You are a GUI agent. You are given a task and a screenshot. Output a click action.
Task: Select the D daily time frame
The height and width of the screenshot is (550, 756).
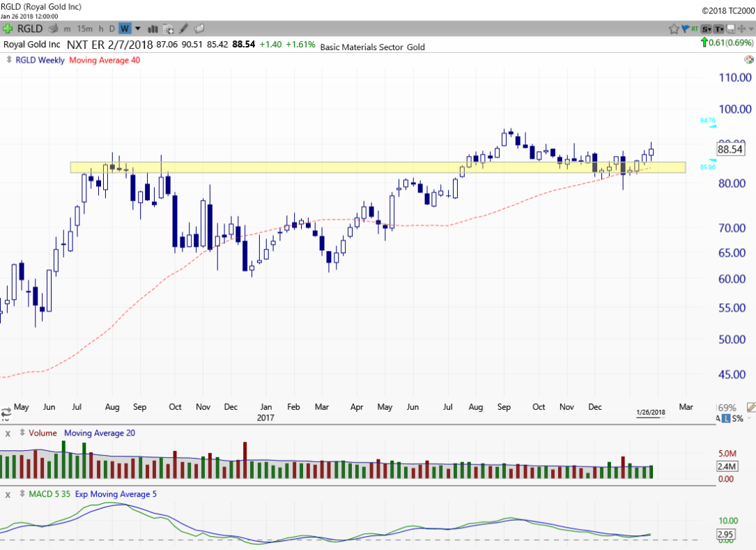[111, 29]
